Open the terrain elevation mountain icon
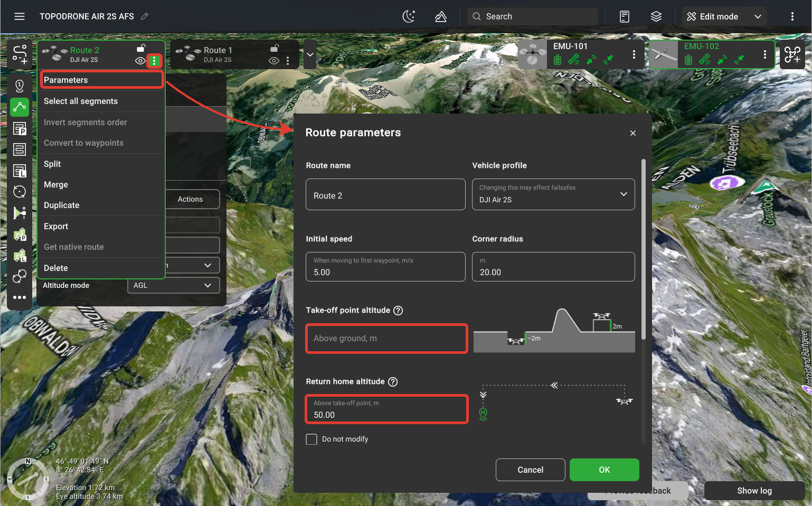 pos(441,16)
